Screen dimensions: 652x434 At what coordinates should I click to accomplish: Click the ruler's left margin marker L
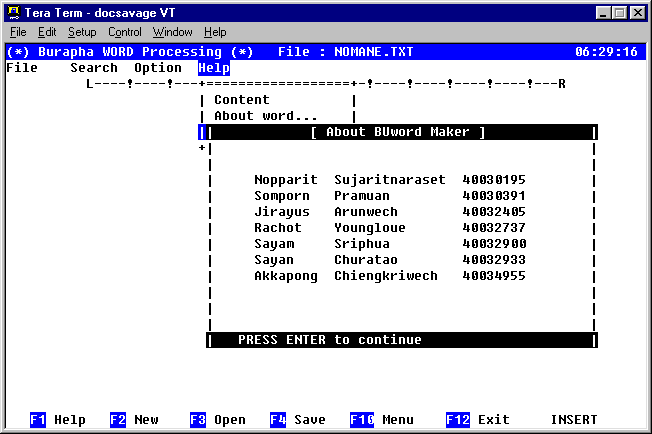(x=89, y=84)
